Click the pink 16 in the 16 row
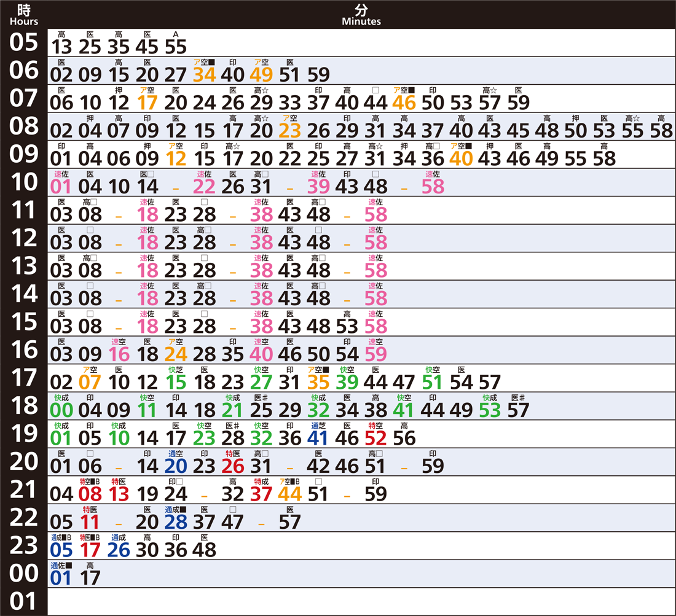Viewport: 676px width, 616px height. (x=119, y=353)
